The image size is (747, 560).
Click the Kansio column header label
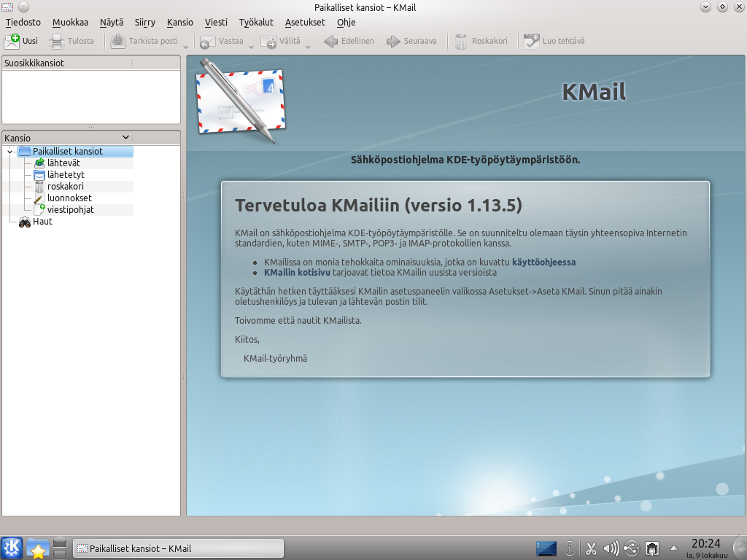click(18, 138)
